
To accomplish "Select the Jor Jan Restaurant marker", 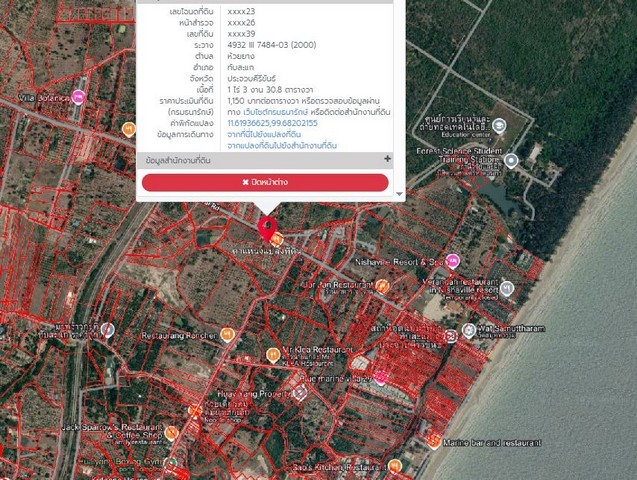I will (382, 286).
